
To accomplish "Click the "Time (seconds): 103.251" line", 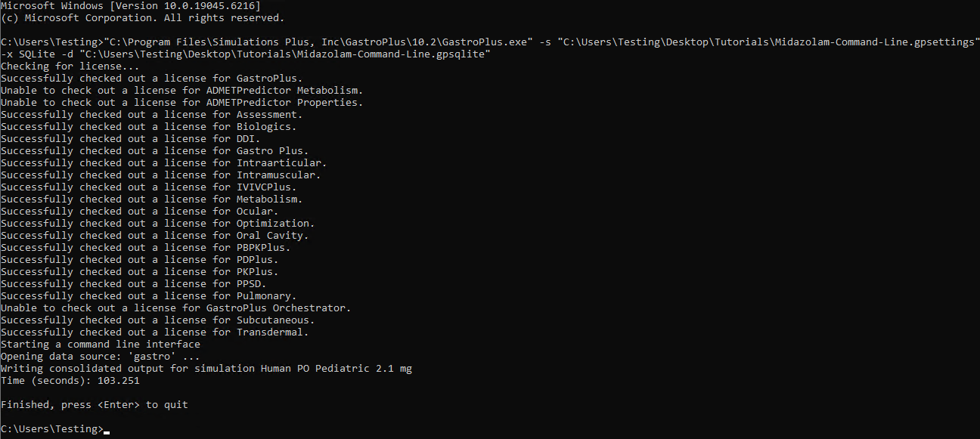I will [70, 381].
